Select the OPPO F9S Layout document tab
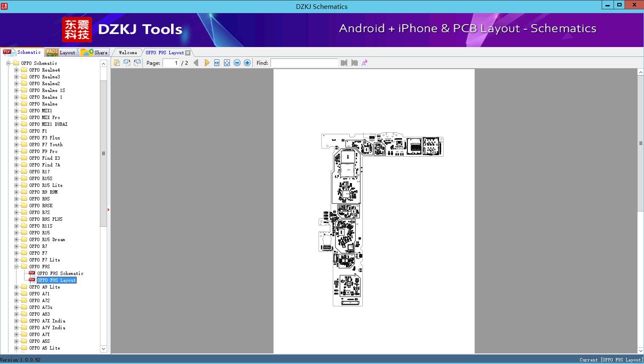The image size is (644, 364). tap(165, 53)
